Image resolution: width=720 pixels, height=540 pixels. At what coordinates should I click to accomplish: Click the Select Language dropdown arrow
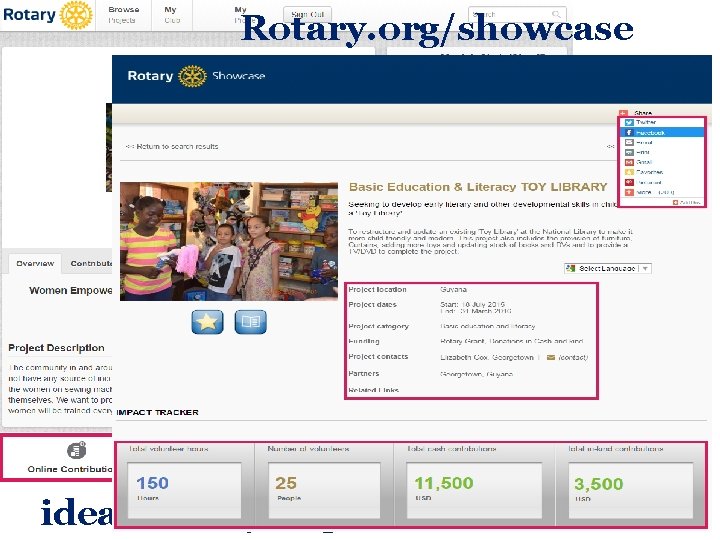(x=646, y=269)
